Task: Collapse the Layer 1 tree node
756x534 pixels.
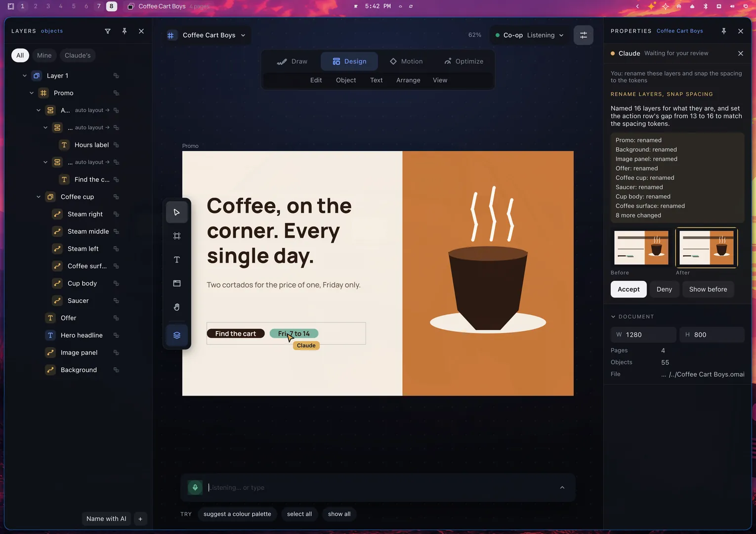Action: pyautogui.click(x=25, y=76)
